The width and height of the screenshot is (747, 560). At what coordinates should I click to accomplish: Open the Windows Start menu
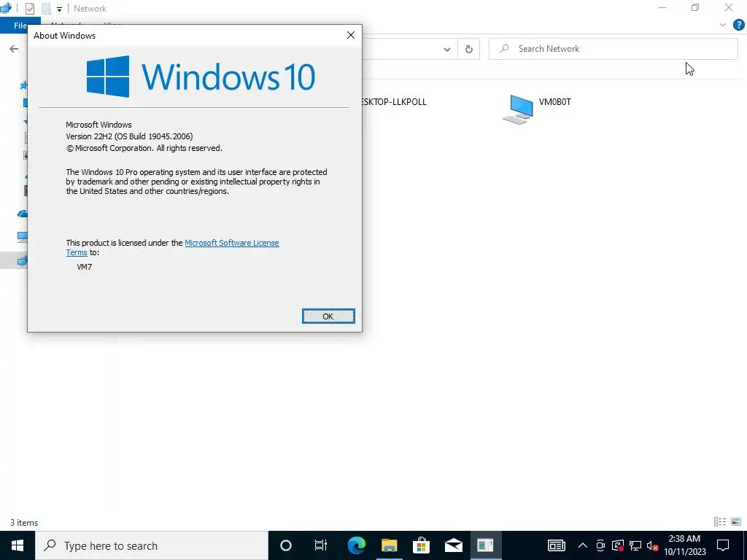point(18,545)
